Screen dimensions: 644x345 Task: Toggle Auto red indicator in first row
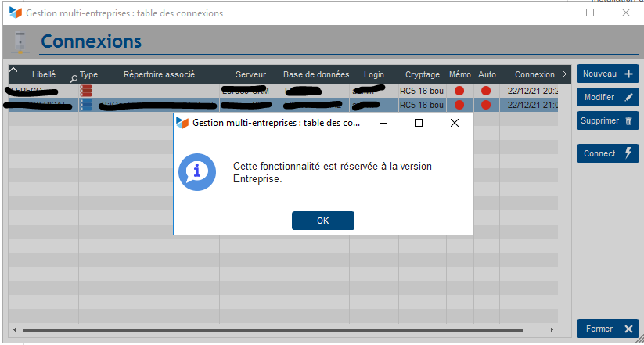486,91
